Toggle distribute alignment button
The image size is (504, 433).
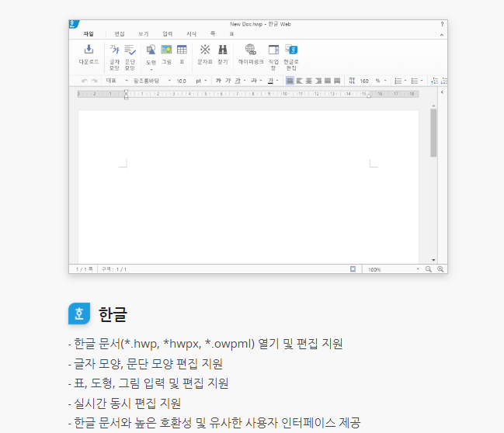[x=328, y=81]
